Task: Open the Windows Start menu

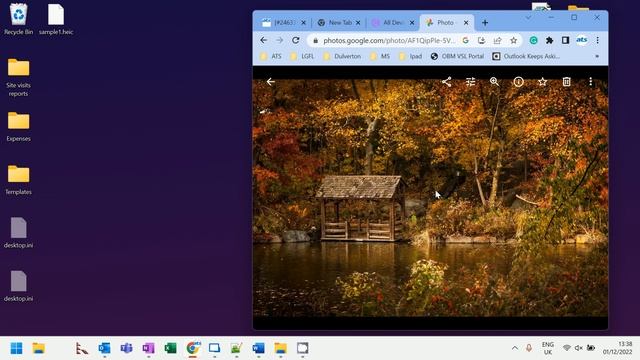Action: pyautogui.click(x=16, y=348)
